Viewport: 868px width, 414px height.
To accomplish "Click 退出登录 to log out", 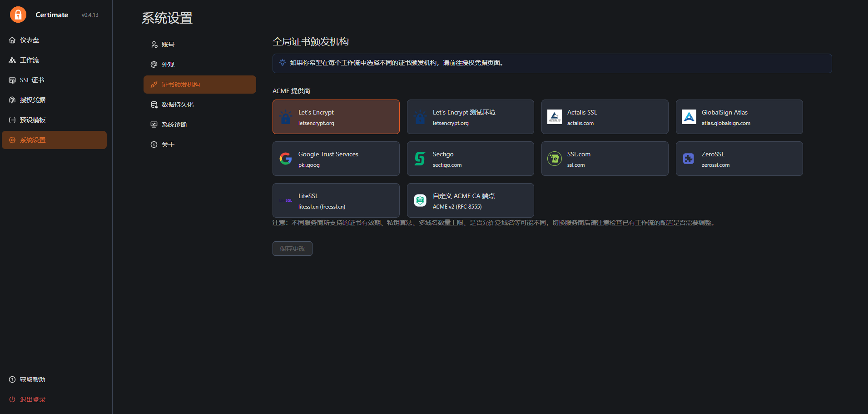I will click(x=32, y=399).
